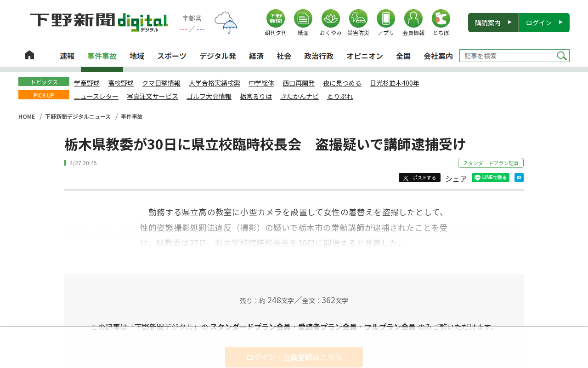This screenshot has width=588, height=368.
Task: Select 社会 in navigation menu
Action: coord(284,56)
